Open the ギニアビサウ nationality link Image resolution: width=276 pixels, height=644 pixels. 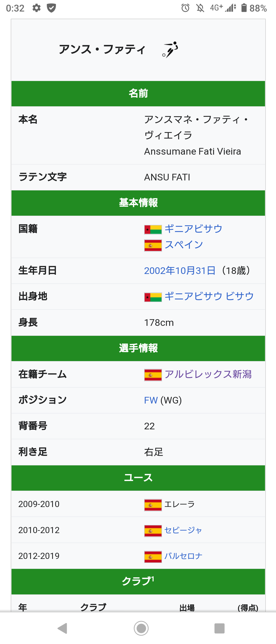pos(193,229)
